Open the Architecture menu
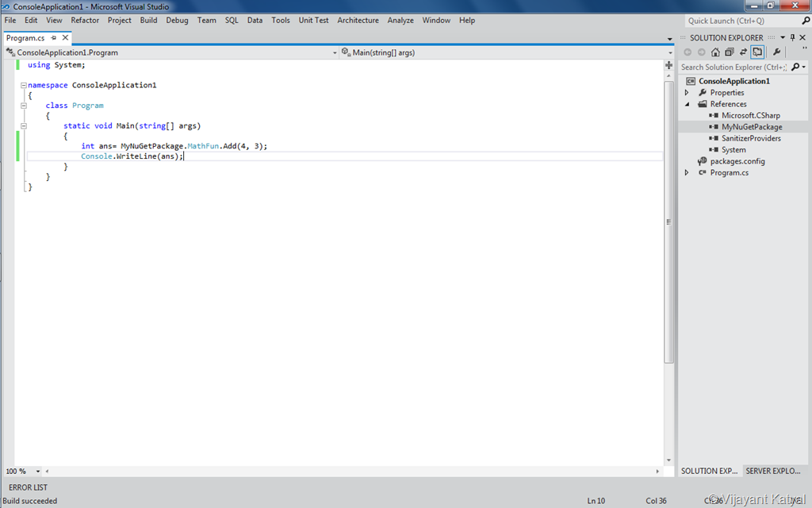 pos(358,20)
